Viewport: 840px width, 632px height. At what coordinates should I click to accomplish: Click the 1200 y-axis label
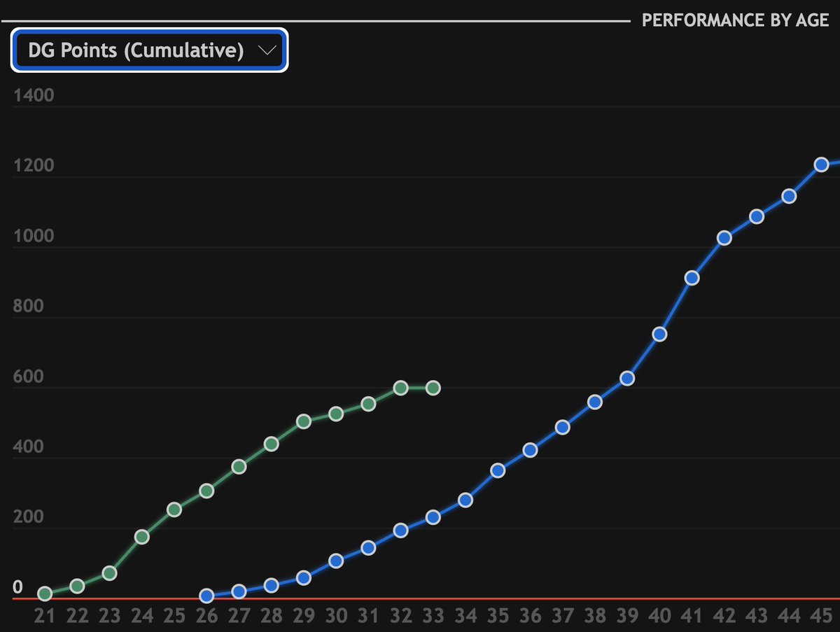(34, 166)
